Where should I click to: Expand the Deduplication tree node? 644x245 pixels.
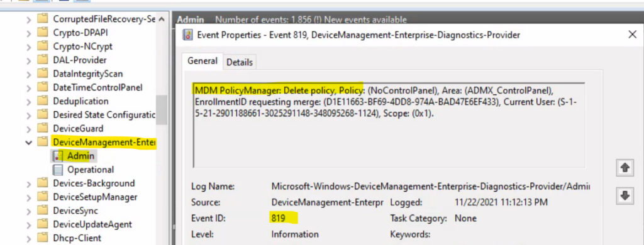point(28,101)
